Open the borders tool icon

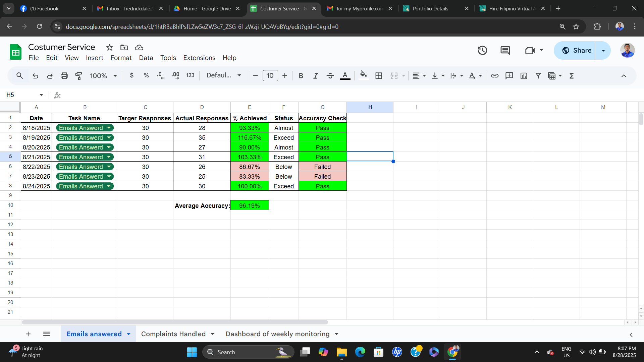tap(379, 76)
